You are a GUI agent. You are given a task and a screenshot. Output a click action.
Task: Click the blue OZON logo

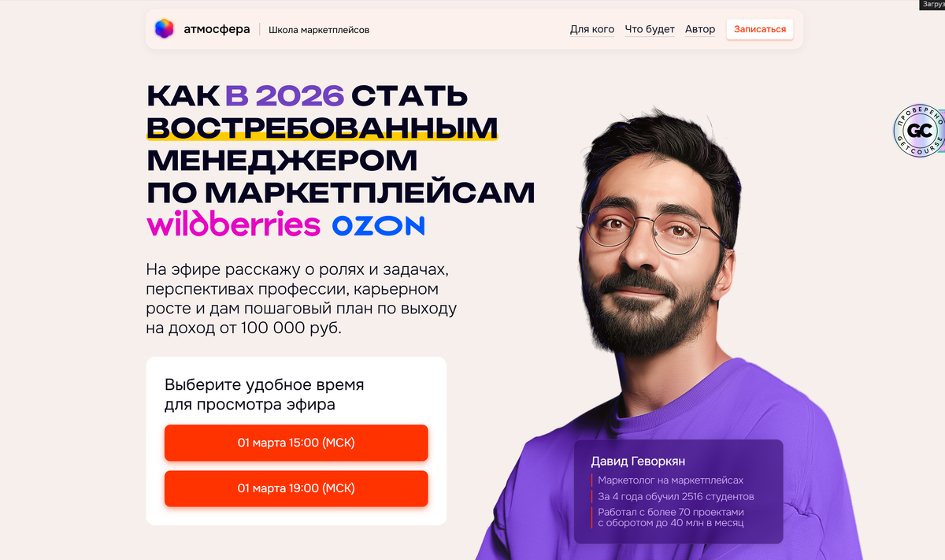[378, 226]
